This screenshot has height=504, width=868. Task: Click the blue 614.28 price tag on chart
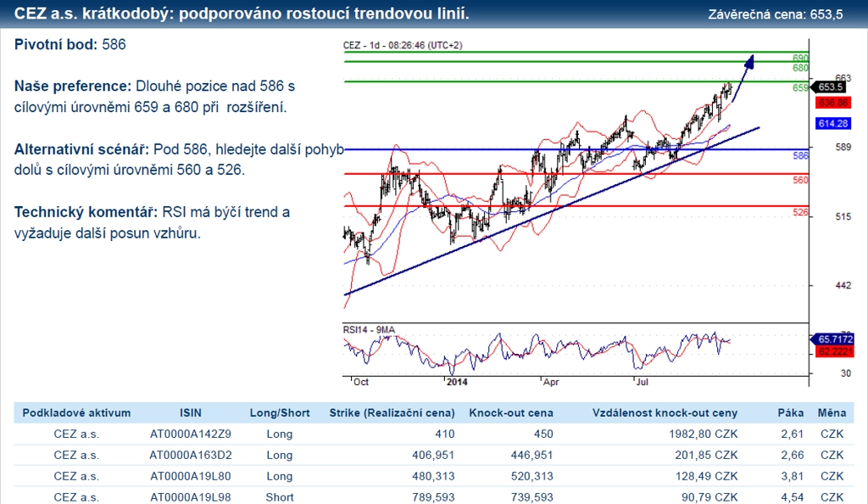tap(832, 124)
